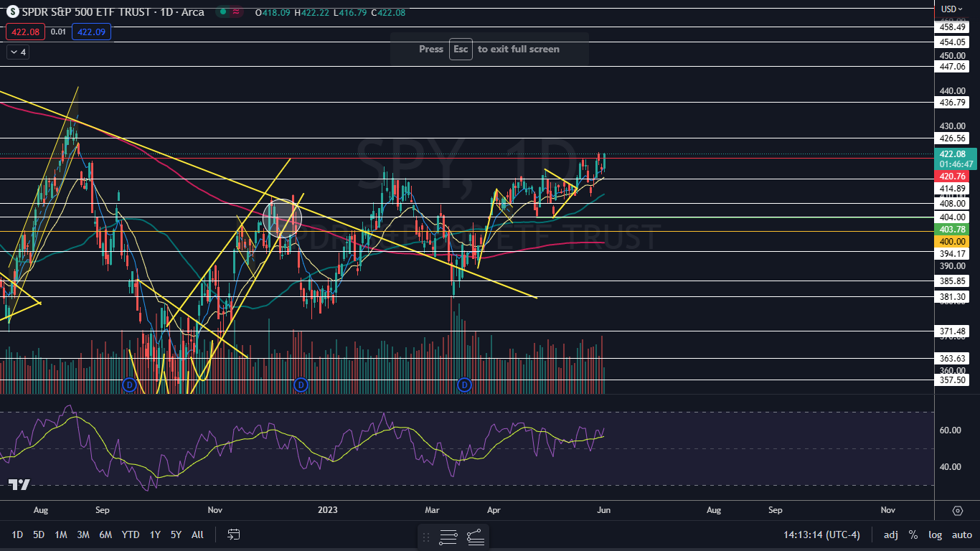Image resolution: width=980 pixels, height=551 pixels.
Task: Click the green market status dot
Action: pyautogui.click(x=223, y=11)
